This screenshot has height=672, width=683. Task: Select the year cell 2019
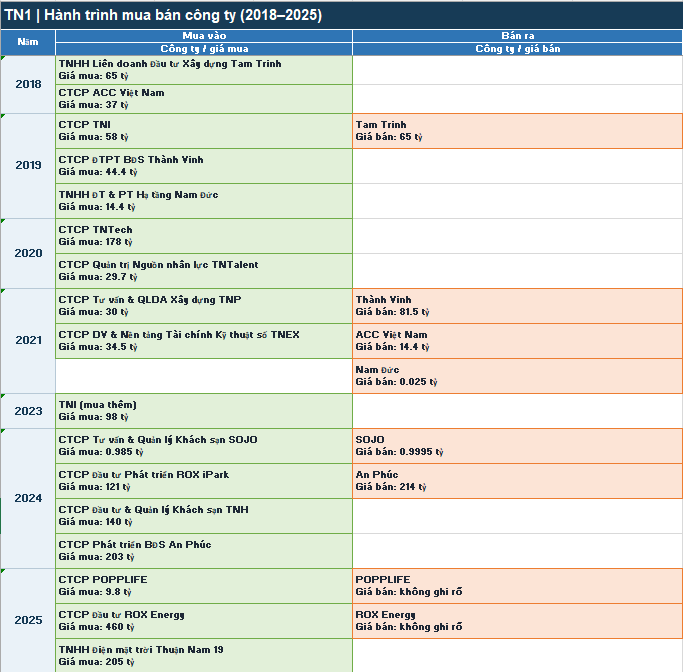pyautogui.click(x=28, y=166)
